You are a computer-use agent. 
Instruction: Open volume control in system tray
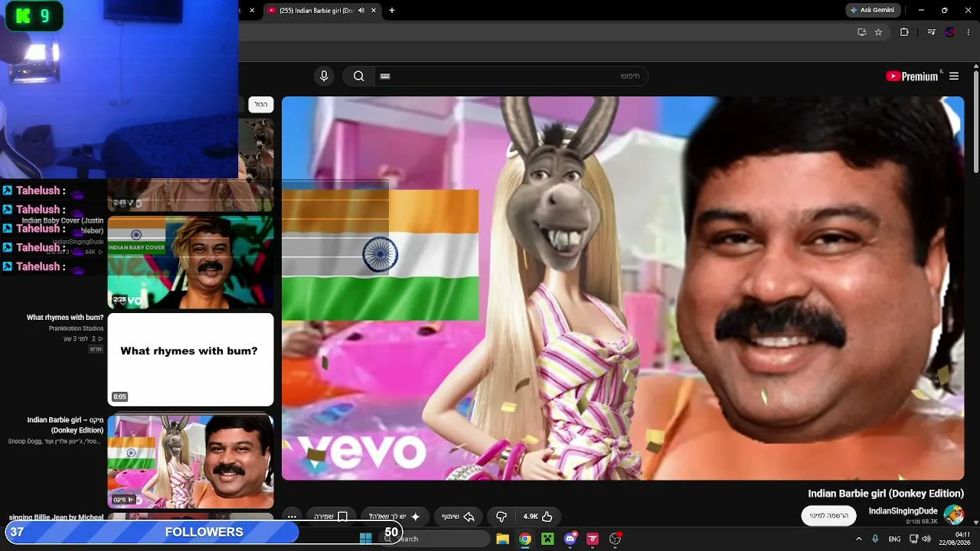926,539
